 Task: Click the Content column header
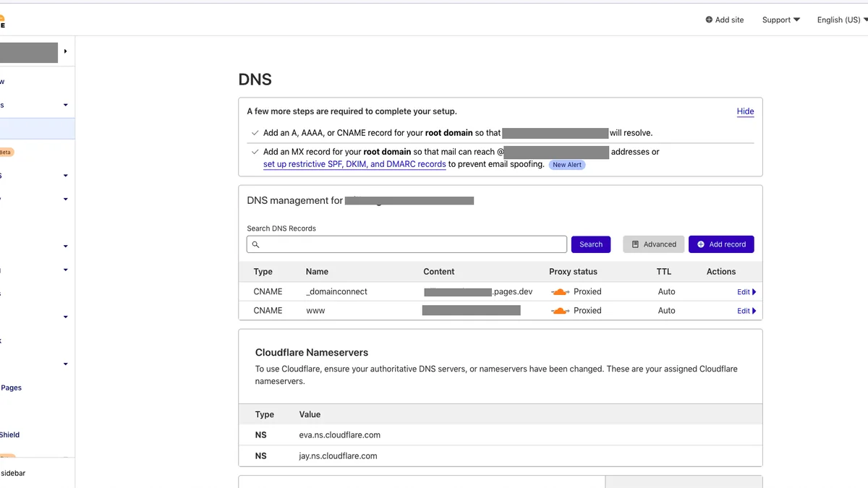[439, 272]
